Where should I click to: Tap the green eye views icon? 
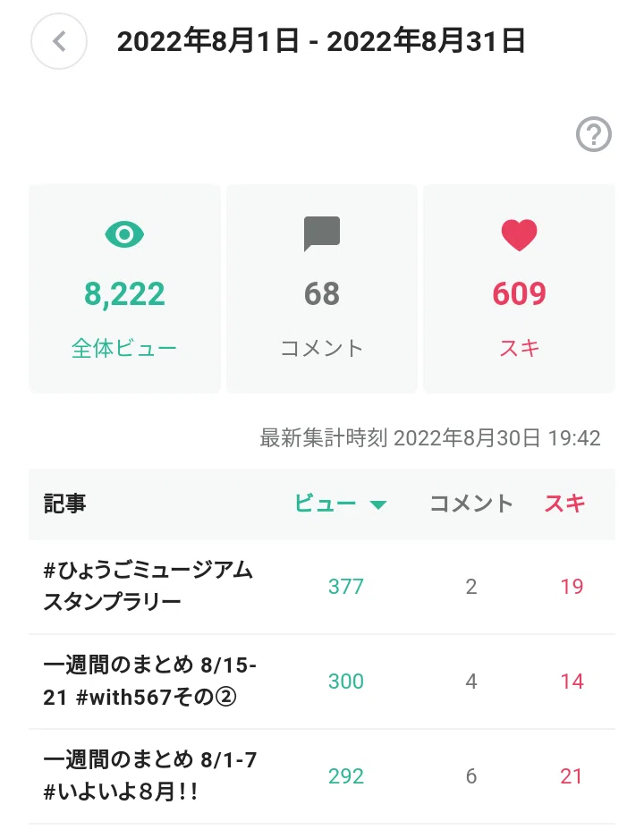coord(124,234)
